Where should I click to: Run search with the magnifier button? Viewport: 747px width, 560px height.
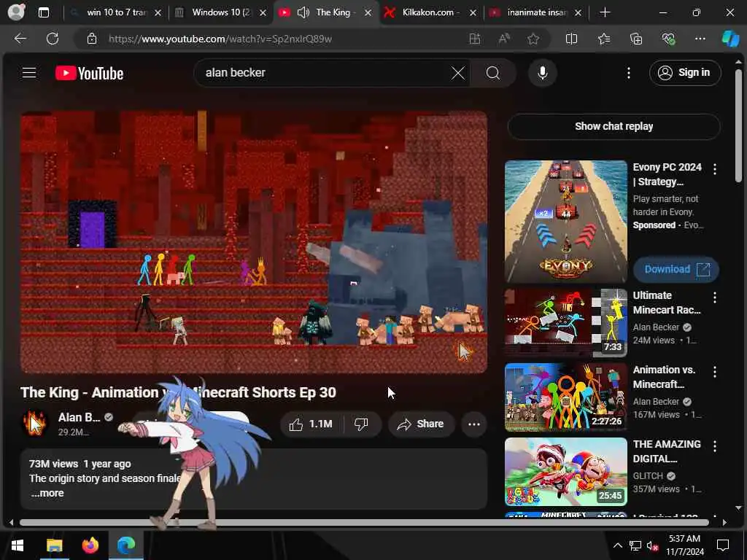click(493, 73)
